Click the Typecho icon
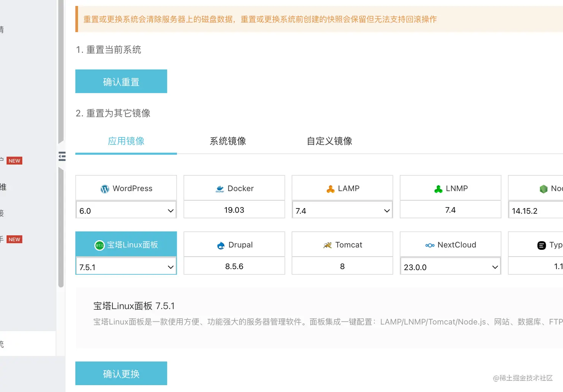Viewport: 563px width, 392px height. click(542, 245)
